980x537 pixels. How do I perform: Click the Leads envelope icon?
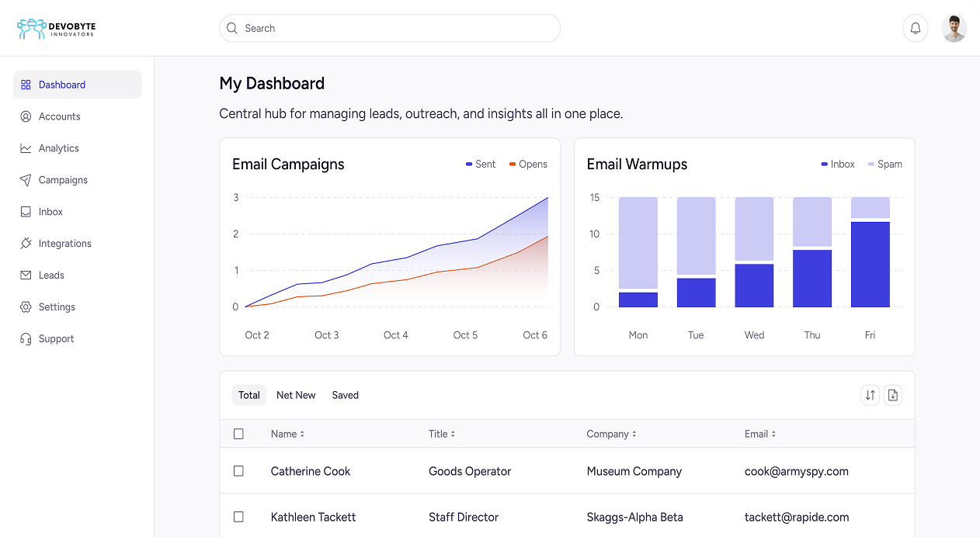click(x=24, y=275)
